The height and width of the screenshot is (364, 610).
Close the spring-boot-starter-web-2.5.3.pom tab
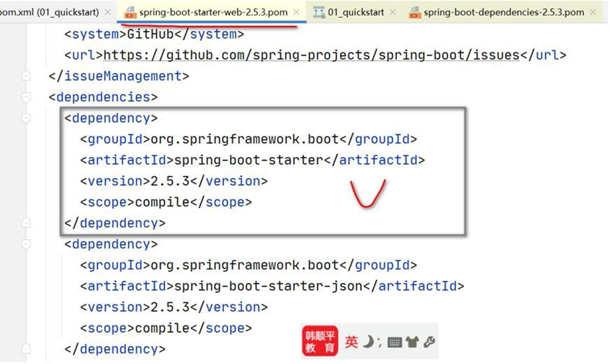coord(296,12)
